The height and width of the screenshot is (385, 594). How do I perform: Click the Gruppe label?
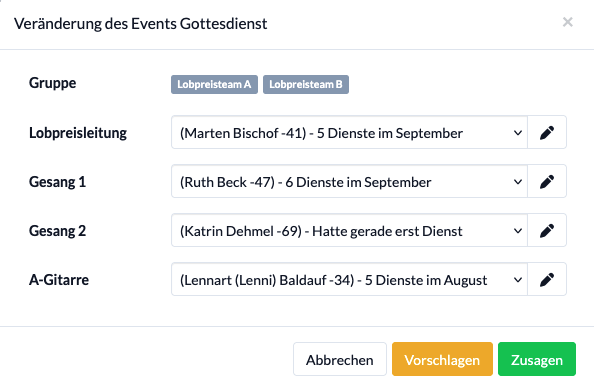coord(53,83)
